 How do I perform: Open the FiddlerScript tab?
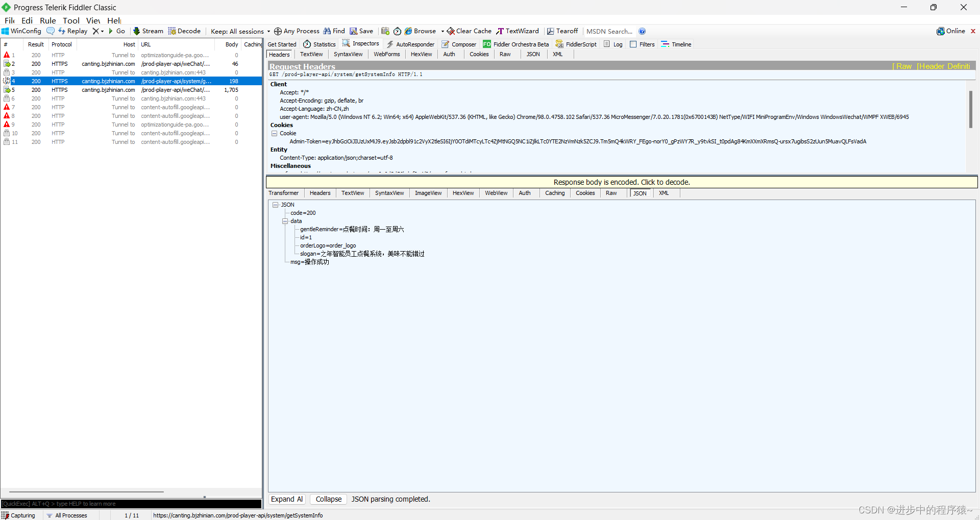click(576, 44)
